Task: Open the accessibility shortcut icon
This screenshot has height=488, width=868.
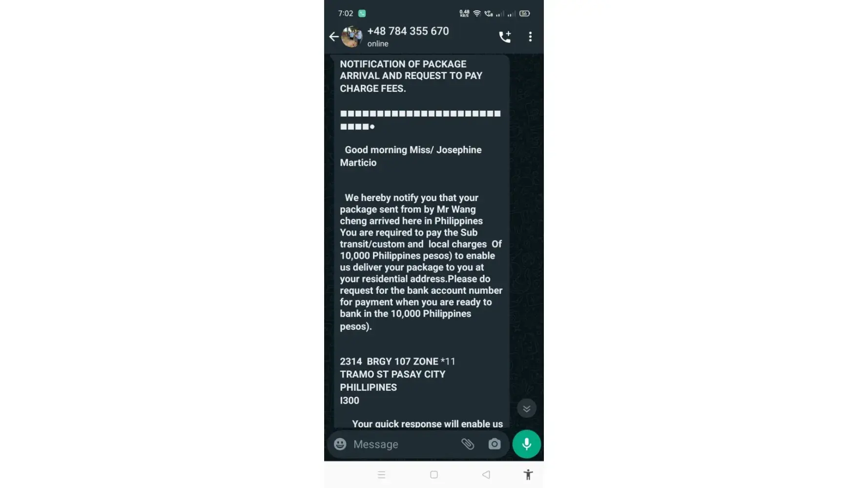Action: pos(528,475)
